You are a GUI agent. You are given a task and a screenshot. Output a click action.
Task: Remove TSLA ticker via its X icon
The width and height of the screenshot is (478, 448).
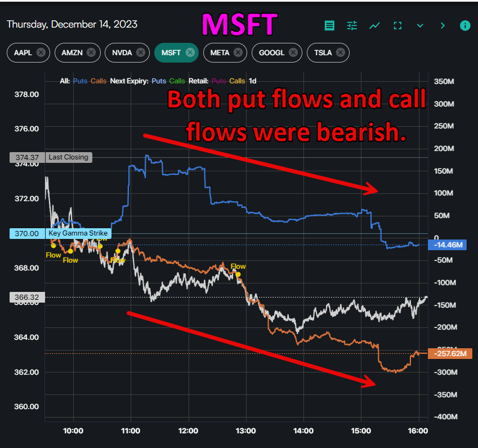(x=341, y=52)
